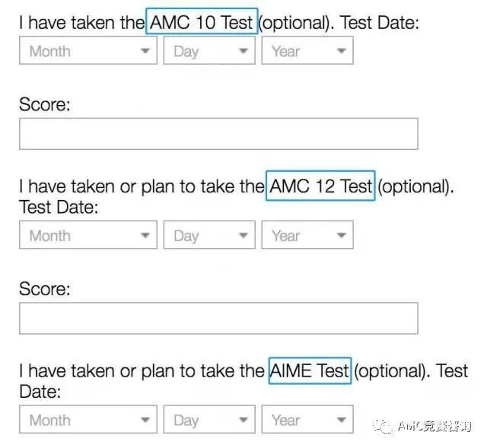The height and width of the screenshot is (448, 487).
Task: Open the AMC 12 Month dropdown
Action: pyautogui.click(x=88, y=235)
